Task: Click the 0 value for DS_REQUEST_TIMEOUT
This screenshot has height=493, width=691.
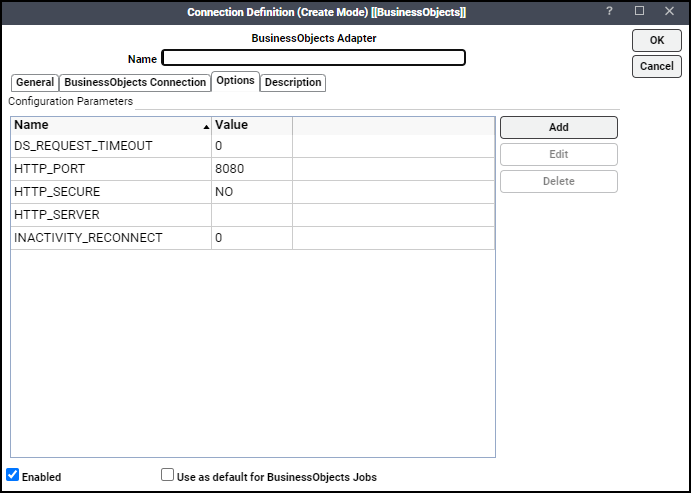Action: pyautogui.click(x=252, y=146)
